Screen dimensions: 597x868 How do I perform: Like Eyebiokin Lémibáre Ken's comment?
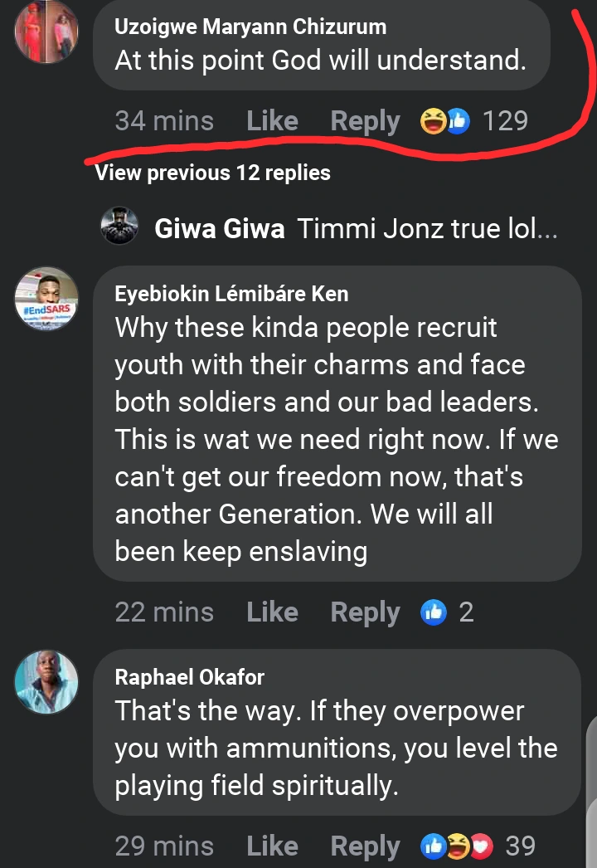click(272, 612)
